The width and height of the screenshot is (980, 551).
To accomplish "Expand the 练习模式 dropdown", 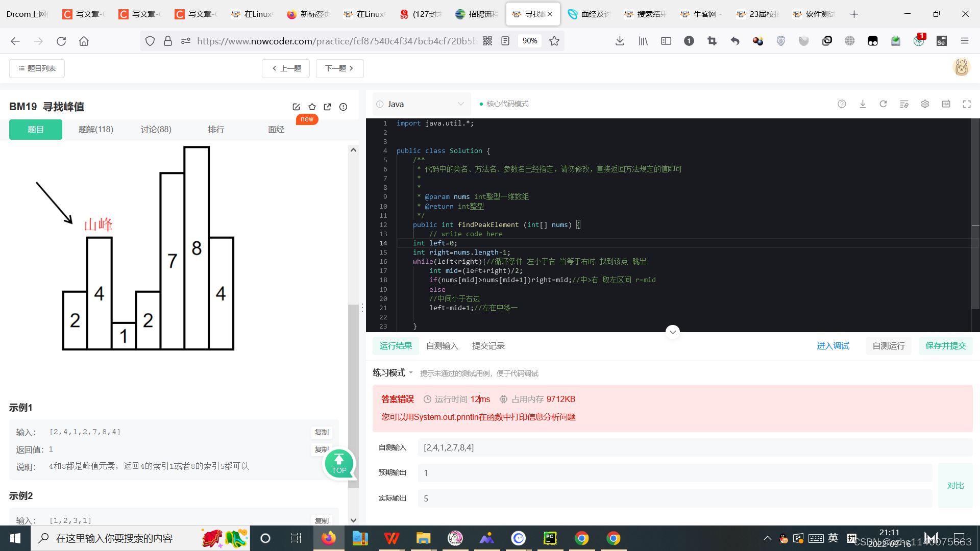I will coord(393,373).
